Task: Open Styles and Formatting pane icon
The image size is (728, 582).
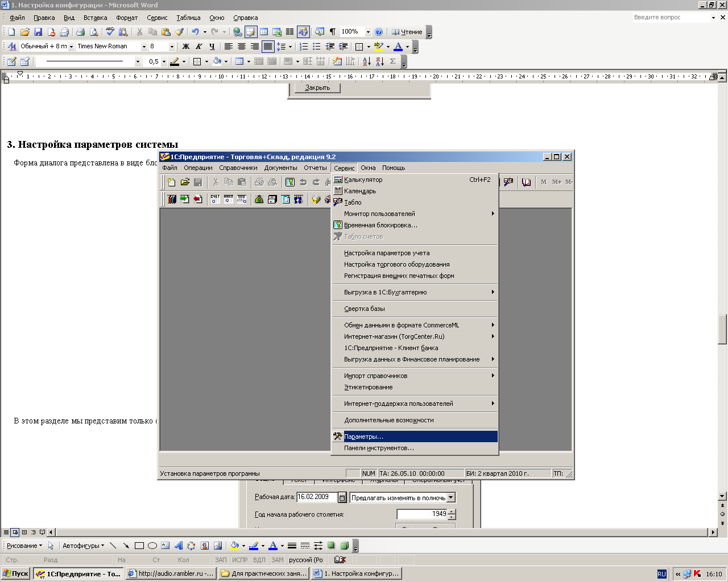Action: (x=12, y=46)
